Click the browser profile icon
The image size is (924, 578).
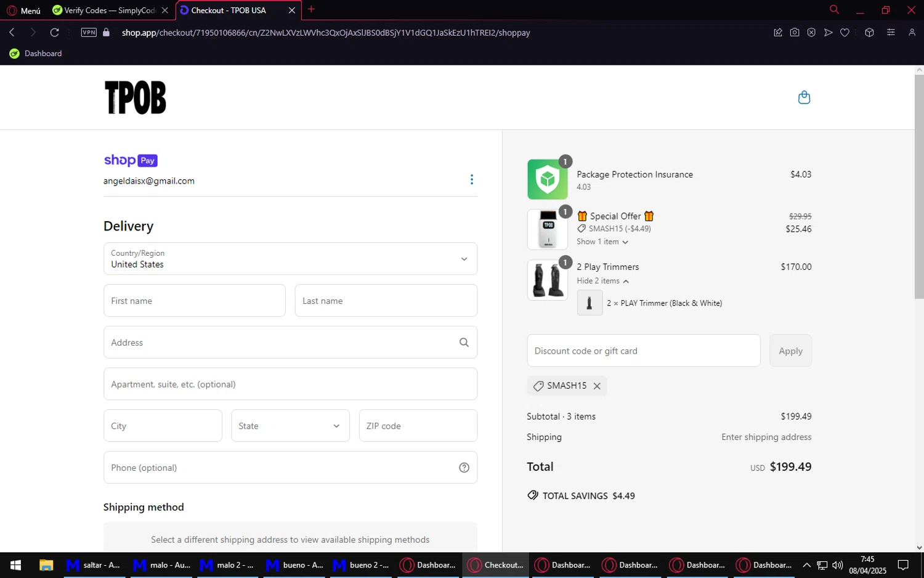(x=912, y=33)
